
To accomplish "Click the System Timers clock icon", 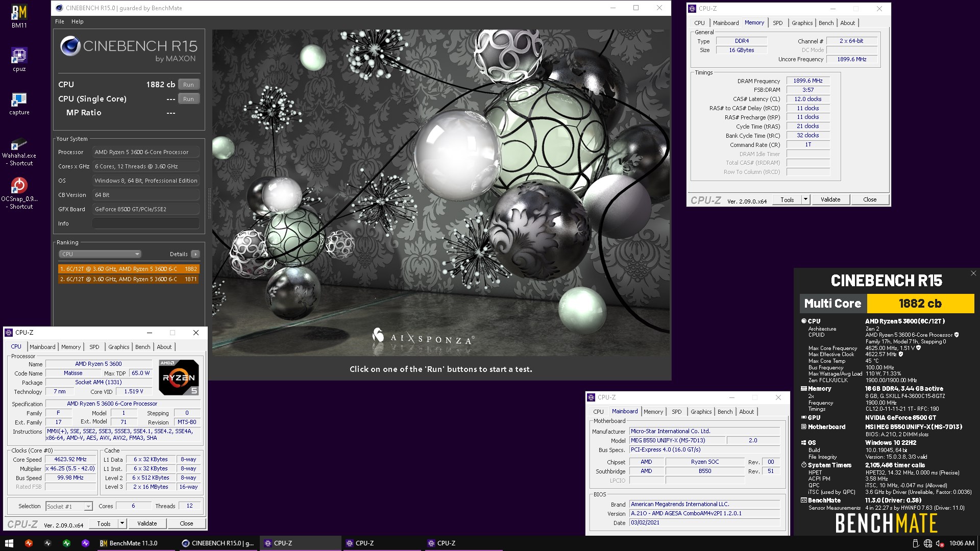I will (804, 465).
